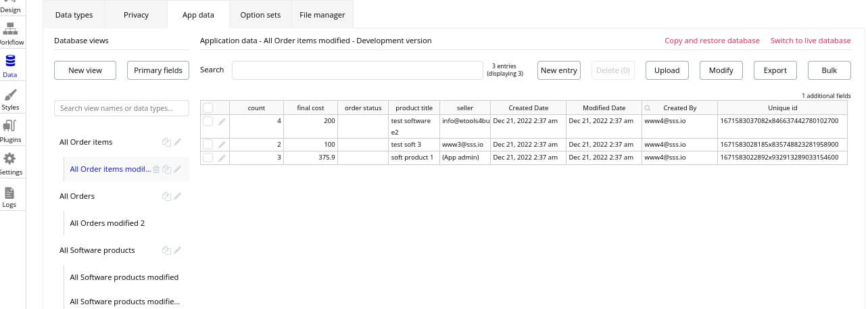Delete the All Order items modified view
868x309 pixels.
pyautogui.click(x=156, y=170)
